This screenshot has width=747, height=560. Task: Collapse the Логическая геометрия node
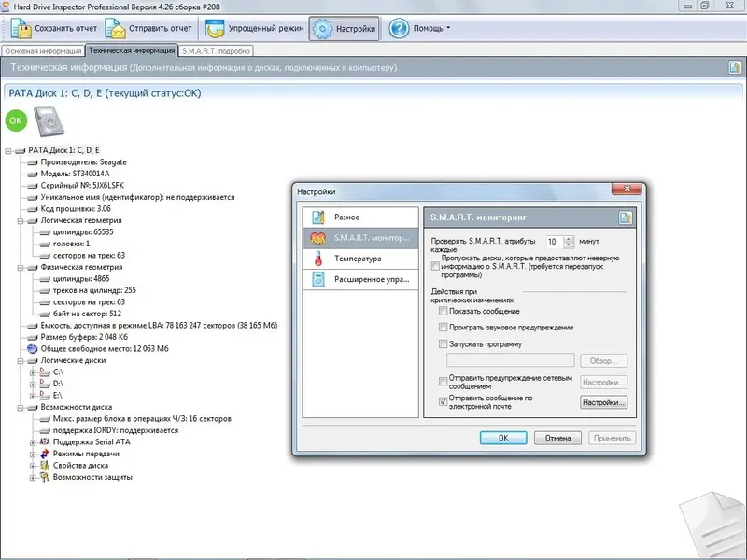[21, 221]
